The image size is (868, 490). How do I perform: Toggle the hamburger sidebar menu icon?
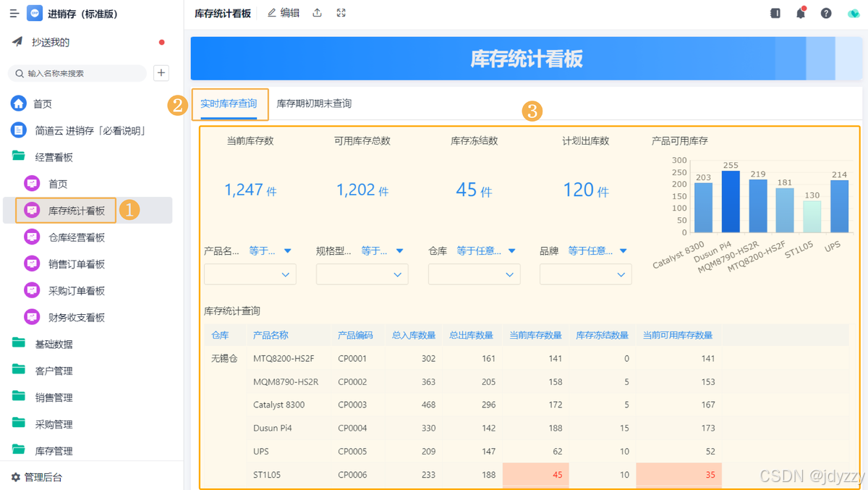point(14,13)
